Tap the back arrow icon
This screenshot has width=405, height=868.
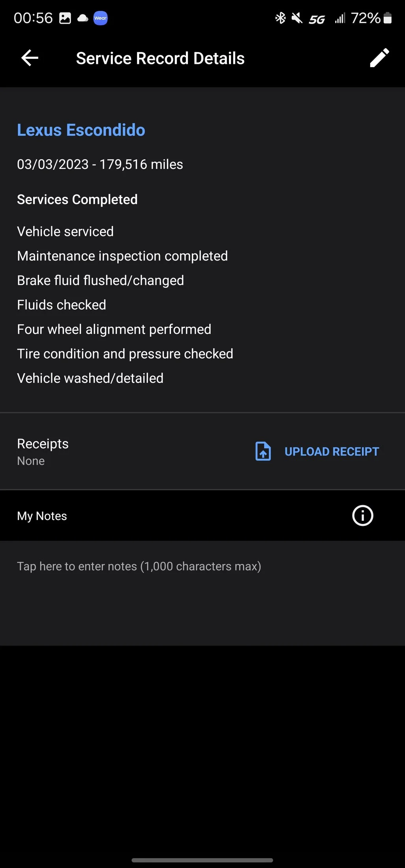tap(30, 58)
